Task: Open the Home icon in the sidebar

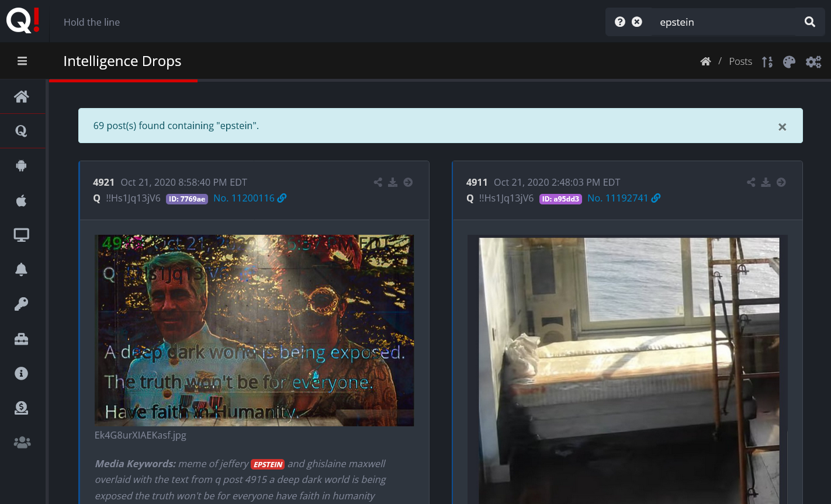Action: (x=22, y=96)
